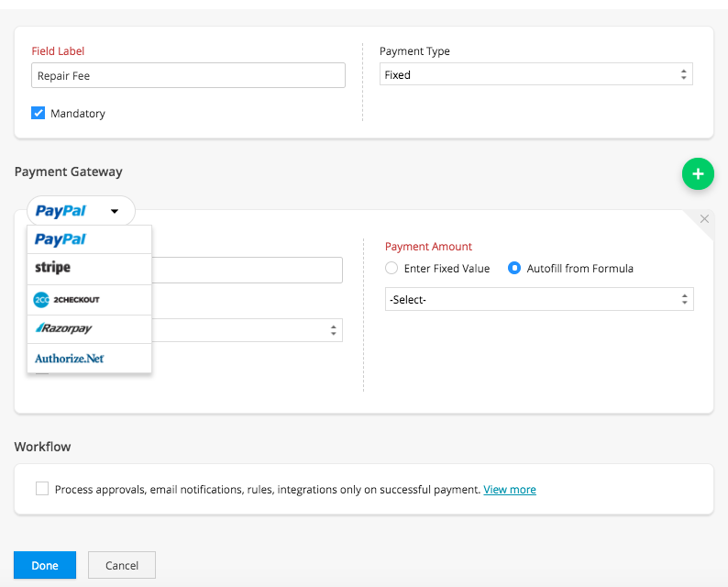728x587 pixels.
Task: Select Autofill from Formula radio option
Action: tap(514, 269)
